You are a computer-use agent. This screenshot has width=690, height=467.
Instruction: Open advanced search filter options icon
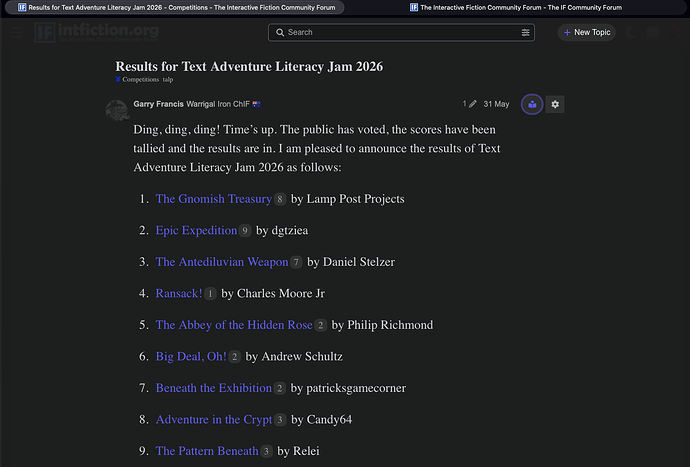525,32
